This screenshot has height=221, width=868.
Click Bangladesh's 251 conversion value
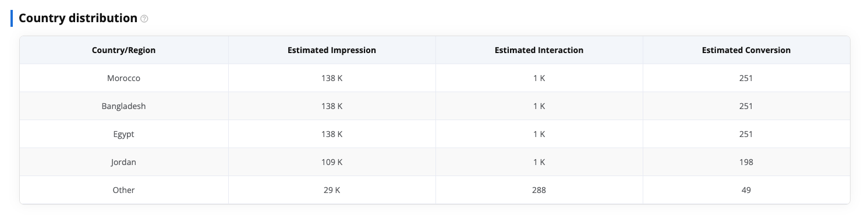[x=746, y=106]
